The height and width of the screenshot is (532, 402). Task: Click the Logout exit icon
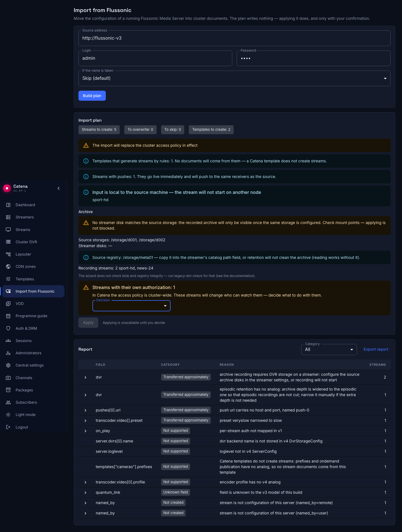(8, 427)
